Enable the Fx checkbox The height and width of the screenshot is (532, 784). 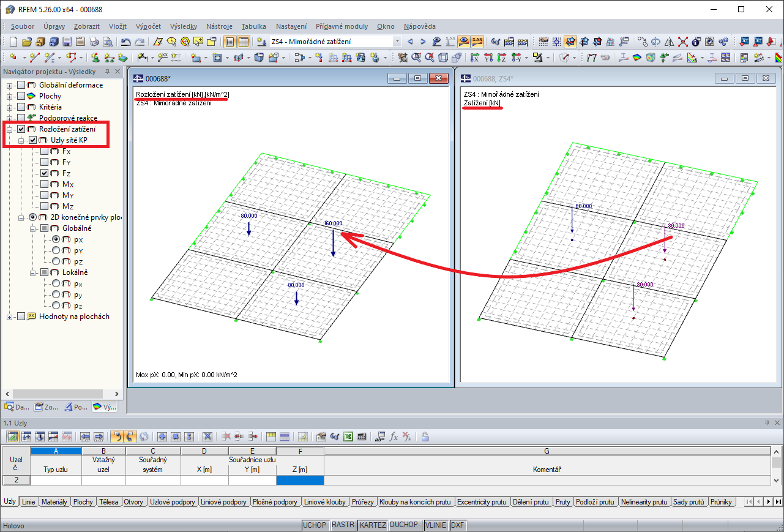click(45, 151)
